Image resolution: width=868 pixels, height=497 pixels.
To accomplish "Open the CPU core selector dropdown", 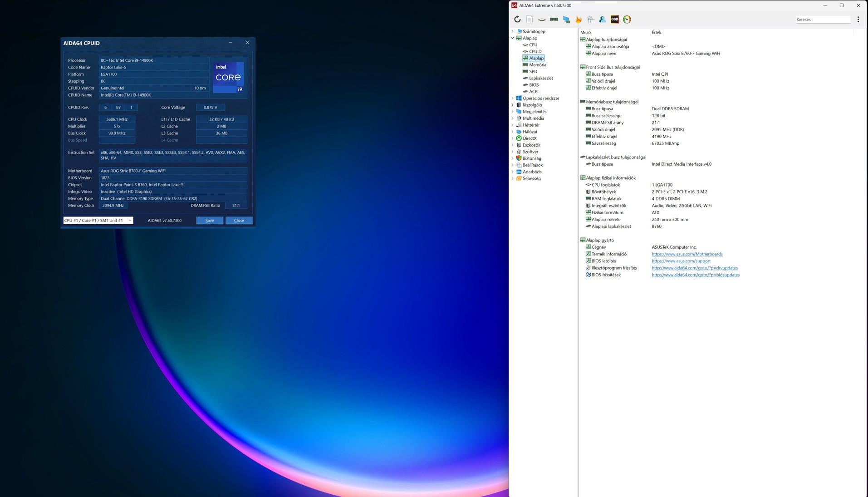I will (98, 221).
